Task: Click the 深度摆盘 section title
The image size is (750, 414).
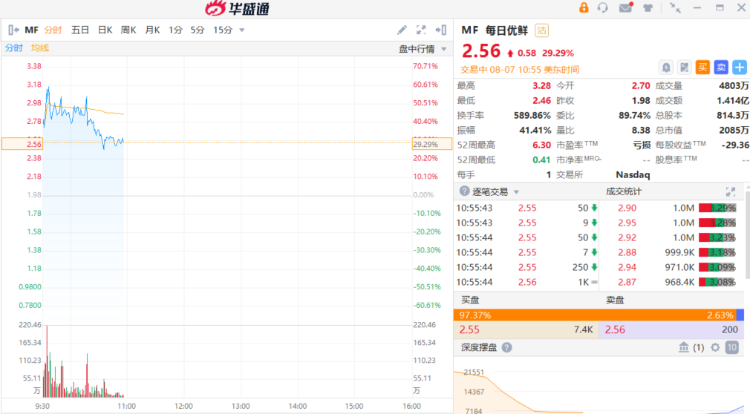Action: (479, 348)
